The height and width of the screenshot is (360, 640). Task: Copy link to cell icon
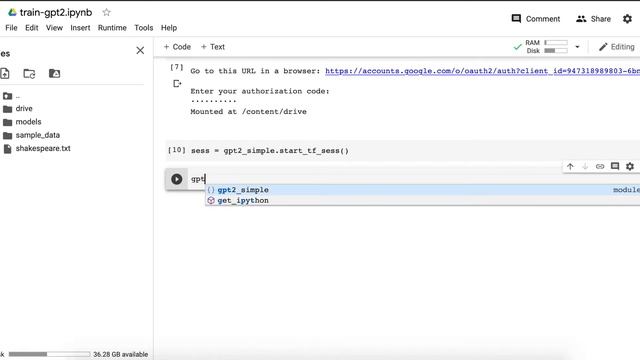600,167
